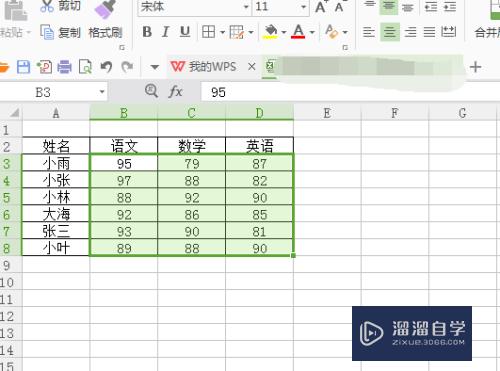Select the Format Painter brush
500x371 pixels.
pos(105,20)
